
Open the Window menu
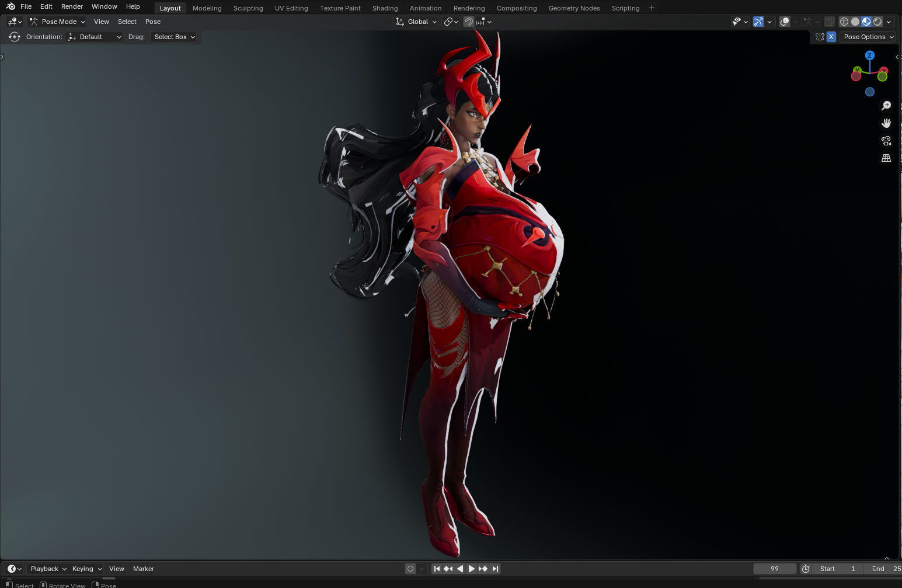[x=105, y=6]
